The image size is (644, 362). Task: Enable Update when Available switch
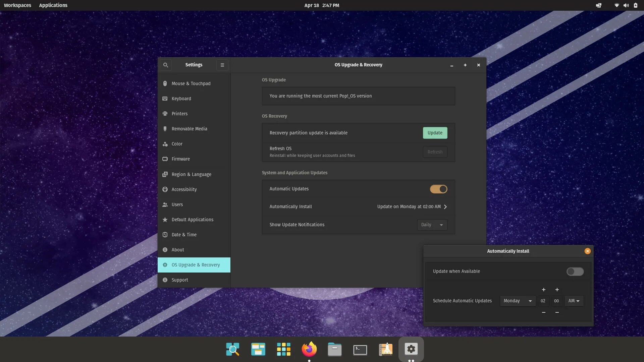pyautogui.click(x=575, y=271)
